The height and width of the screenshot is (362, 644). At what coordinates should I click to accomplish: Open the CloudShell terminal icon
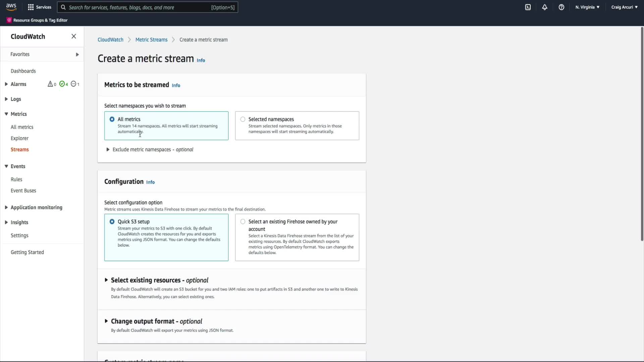coord(528,7)
